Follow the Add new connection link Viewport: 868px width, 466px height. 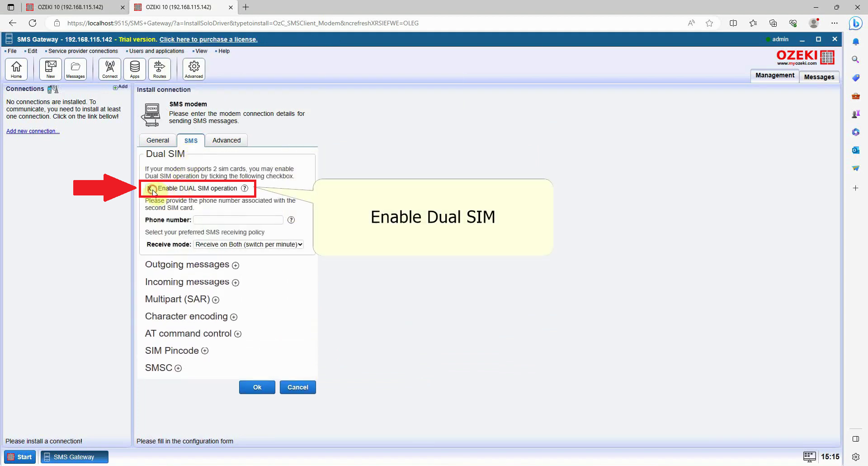click(33, 131)
